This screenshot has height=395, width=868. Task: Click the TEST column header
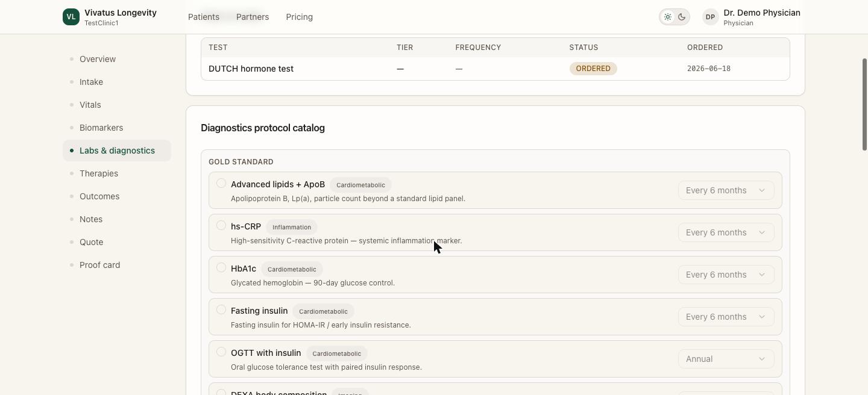(x=218, y=48)
